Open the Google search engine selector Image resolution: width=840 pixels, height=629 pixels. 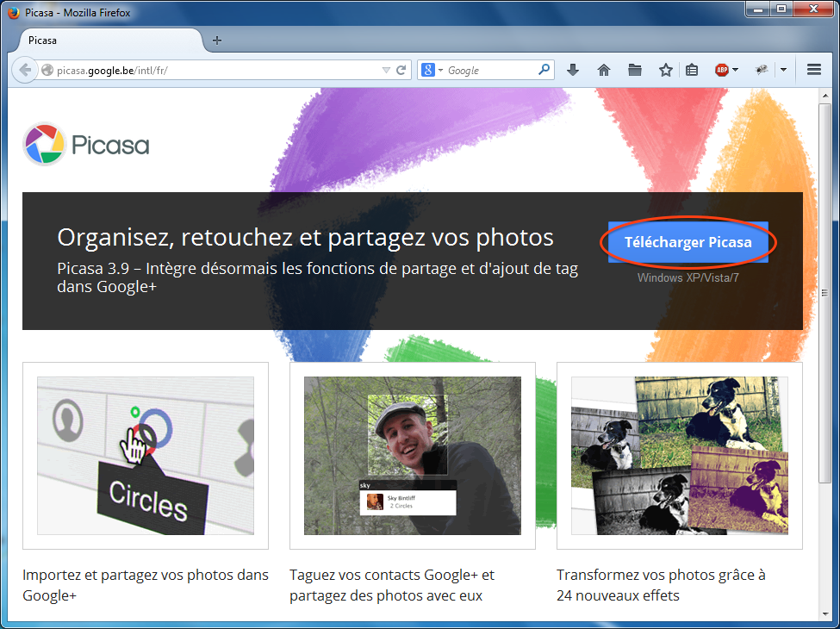coord(432,70)
